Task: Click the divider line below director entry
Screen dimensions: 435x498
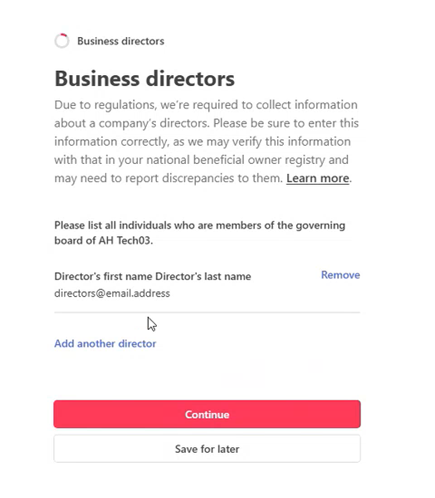Action: click(207, 312)
